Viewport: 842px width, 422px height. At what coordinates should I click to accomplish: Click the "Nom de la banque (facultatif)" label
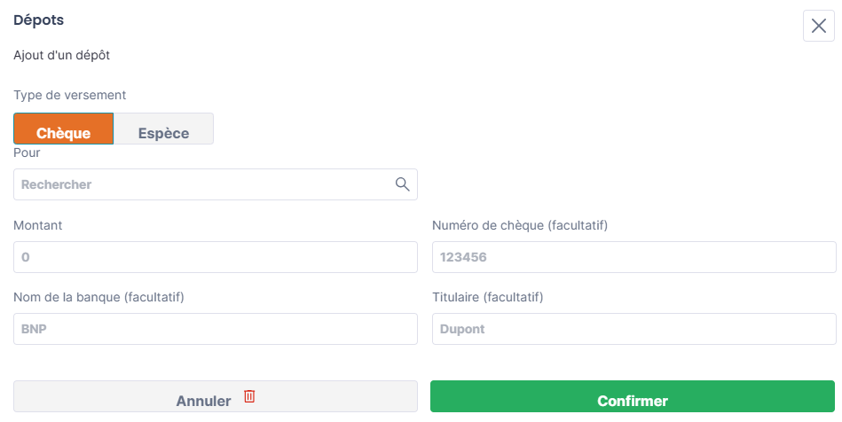[99, 297]
